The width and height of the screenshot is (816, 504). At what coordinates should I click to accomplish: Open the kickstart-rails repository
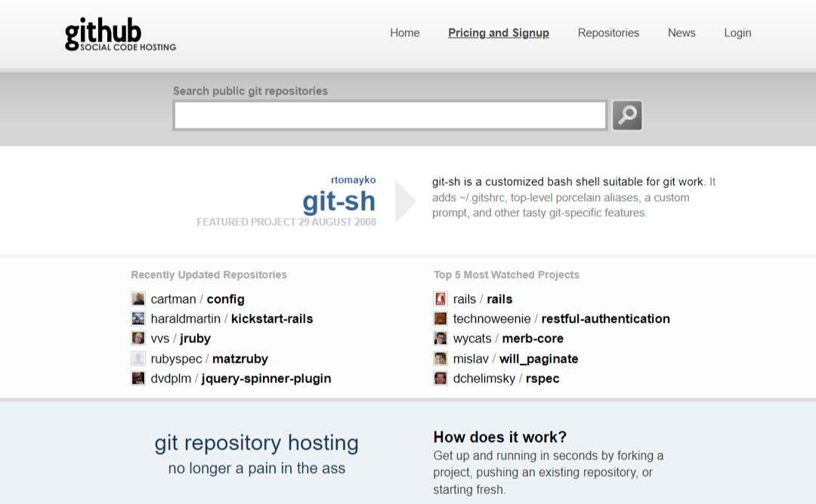[x=272, y=319]
